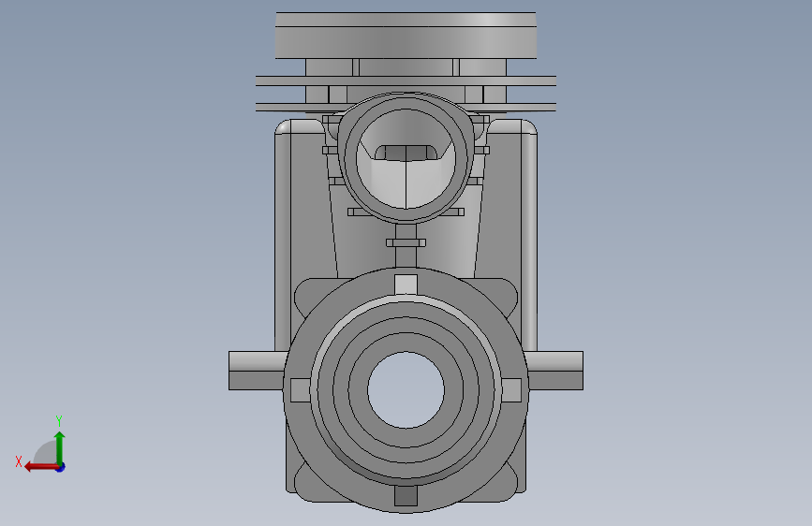Click the red X axis arrow of the triad
The image size is (812, 526).
pos(41,467)
